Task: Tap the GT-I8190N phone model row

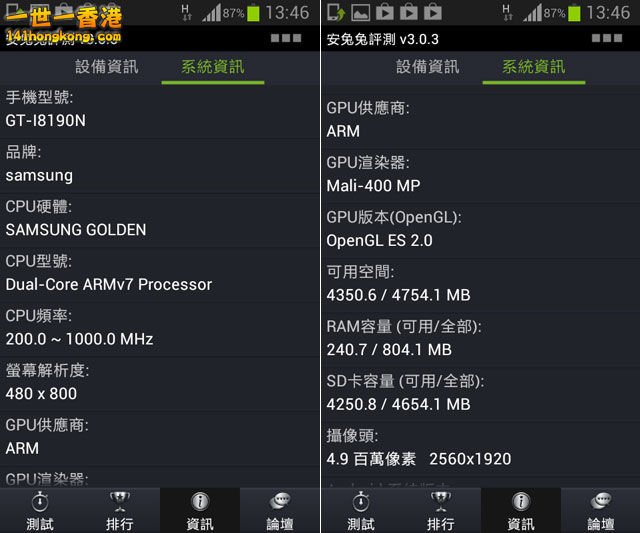Action: coord(160,110)
